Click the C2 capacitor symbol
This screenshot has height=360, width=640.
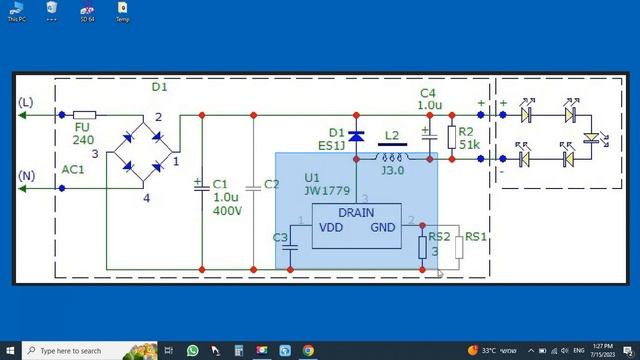(x=253, y=188)
